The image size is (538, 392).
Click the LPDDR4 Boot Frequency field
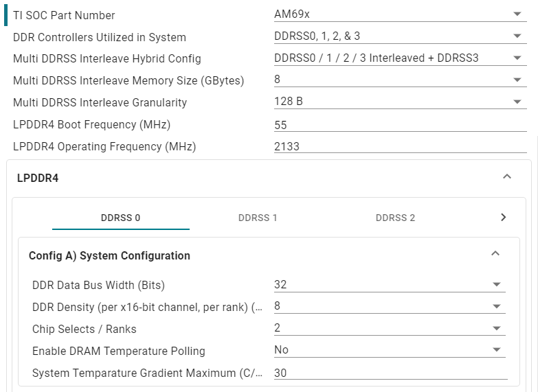400,125
